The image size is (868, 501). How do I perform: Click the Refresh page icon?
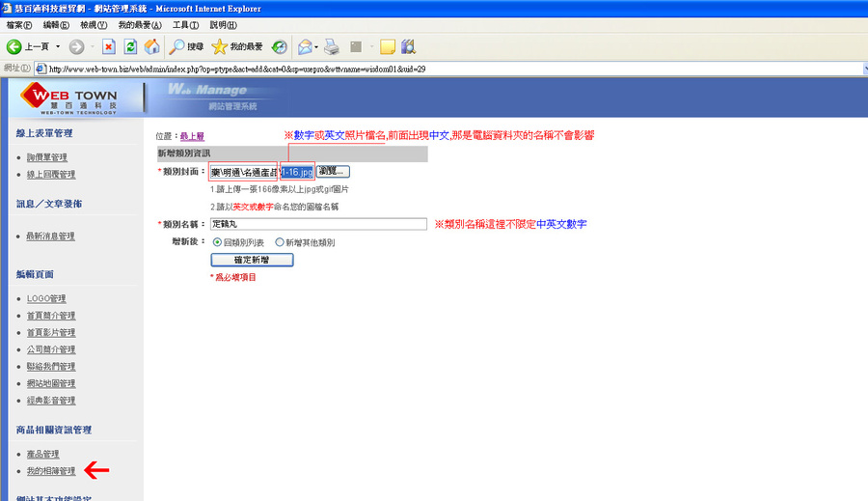[x=130, y=47]
